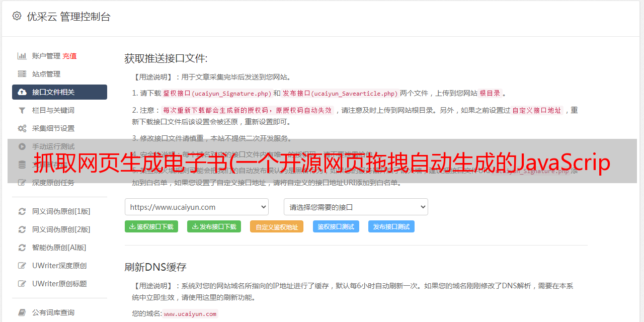
Task: Click the 深度原创任务 edit icon
Action: click(x=22, y=183)
